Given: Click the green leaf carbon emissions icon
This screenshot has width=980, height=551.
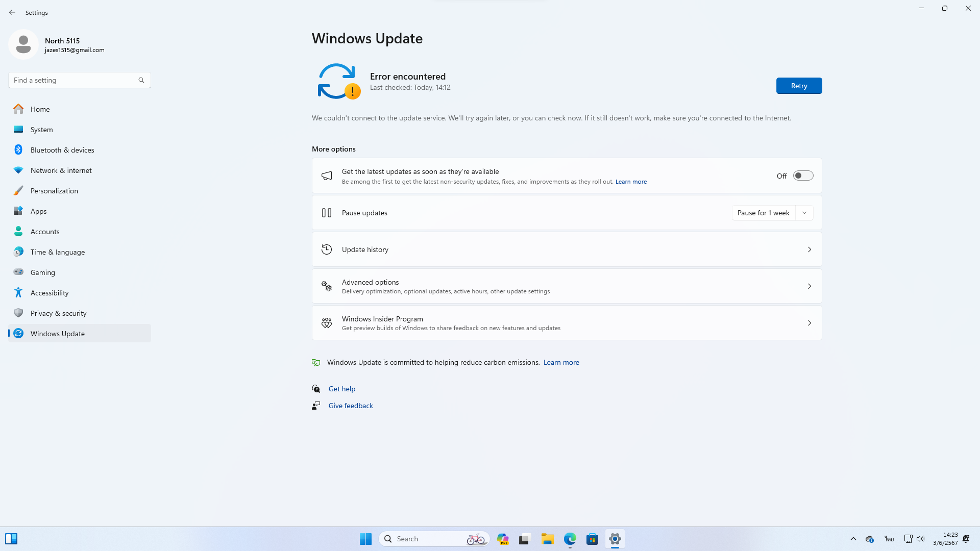Looking at the screenshot, I should [316, 362].
